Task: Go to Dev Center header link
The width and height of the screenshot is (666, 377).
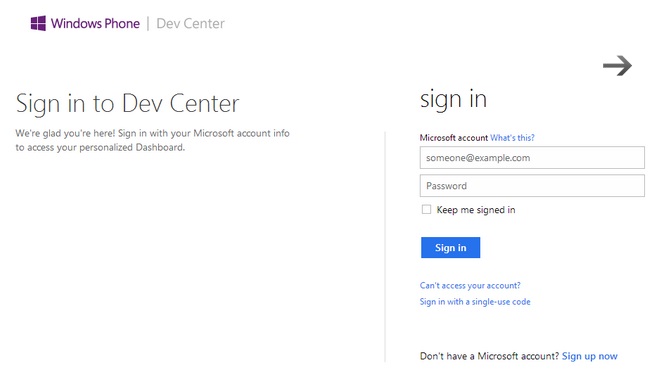Action: coord(190,23)
